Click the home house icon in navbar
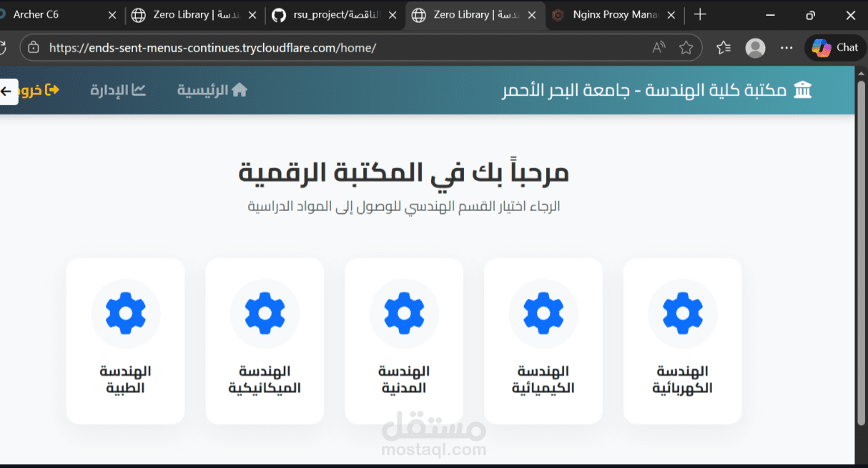The image size is (868, 468). [240, 89]
